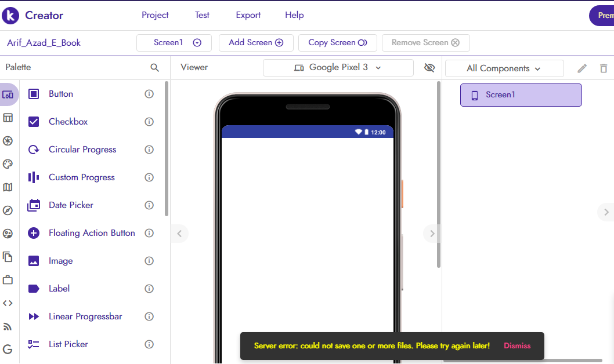Image resolution: width=614 pixels, height=364 pixels.
Task: Open the Google Pixel 3 device dropdown
Action: pyautogui.click(x=338, y=67)
